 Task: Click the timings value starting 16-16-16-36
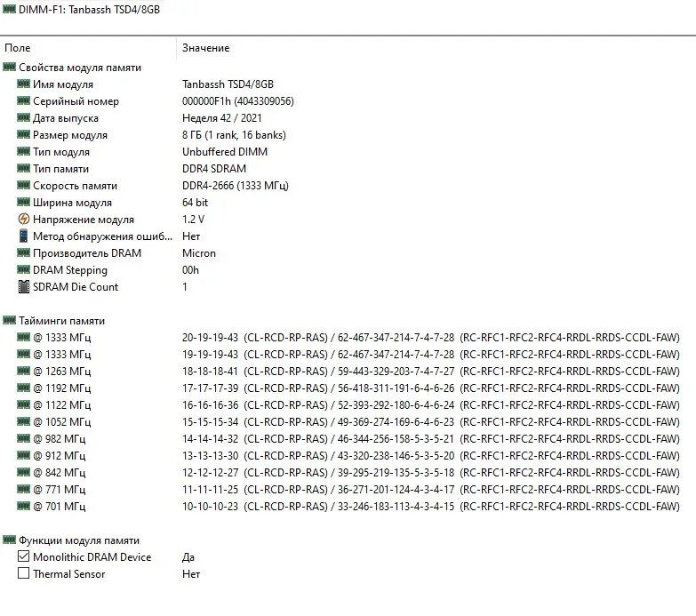(x=430, y=405)
